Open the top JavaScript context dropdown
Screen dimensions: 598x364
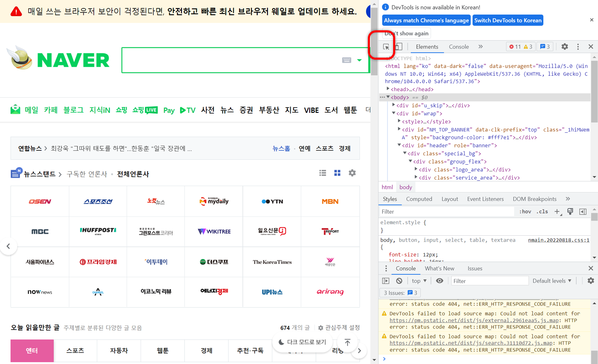pos(419,281)
